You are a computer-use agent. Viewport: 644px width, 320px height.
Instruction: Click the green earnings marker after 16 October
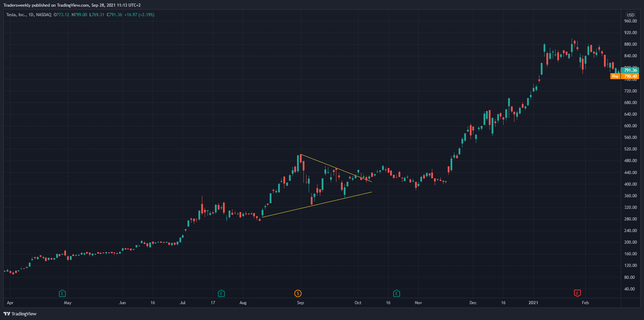click(396, 293)
